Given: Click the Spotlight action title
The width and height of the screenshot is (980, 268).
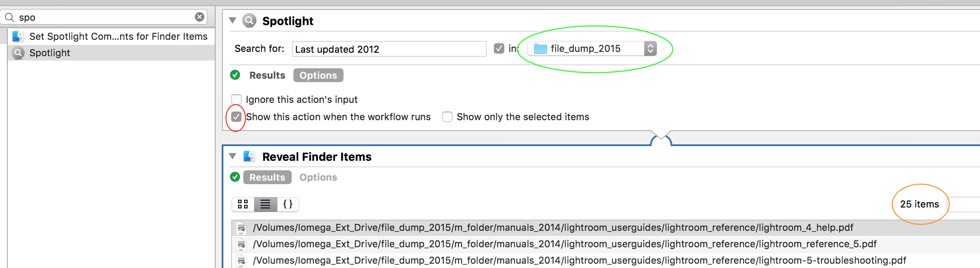Looking at the screenshot, I should pyautogui.click(x=288, y=21).
